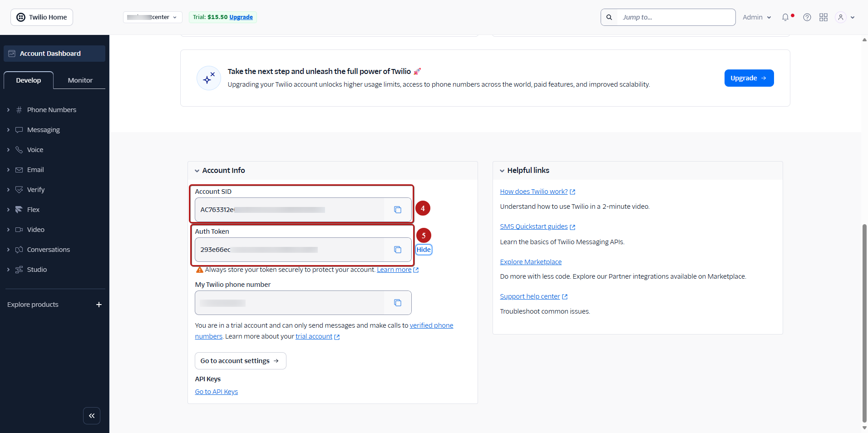
Task: Open the notifications bell
Action: tap(785, 17)
